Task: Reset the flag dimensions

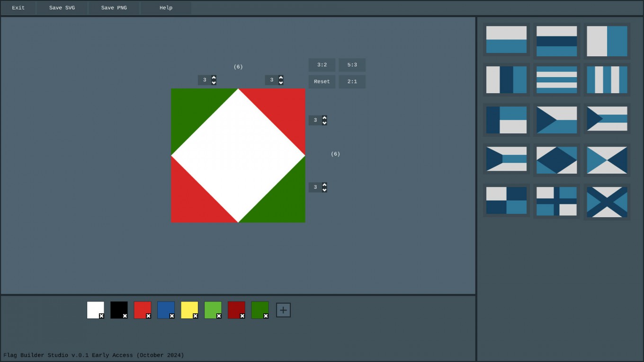Action: point(322,81)
